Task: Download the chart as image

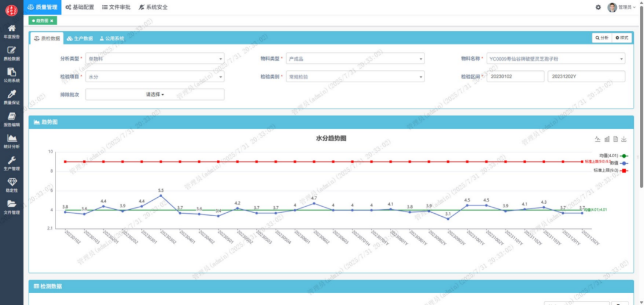Action: [624, 139]
